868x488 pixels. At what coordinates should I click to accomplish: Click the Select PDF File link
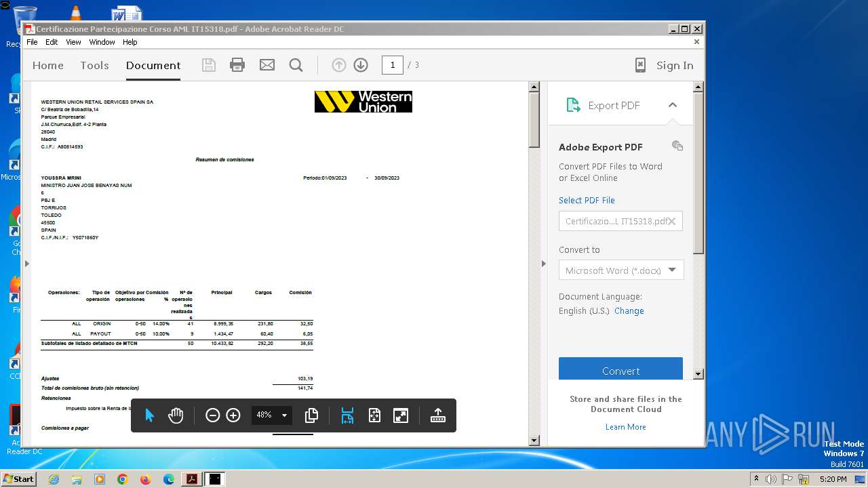[x=587, y=200]
